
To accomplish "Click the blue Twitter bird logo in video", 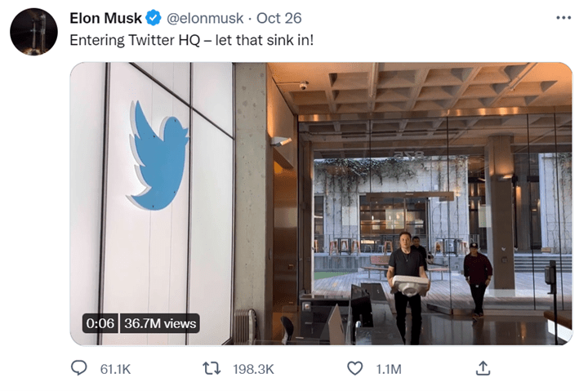I will 158,156.
